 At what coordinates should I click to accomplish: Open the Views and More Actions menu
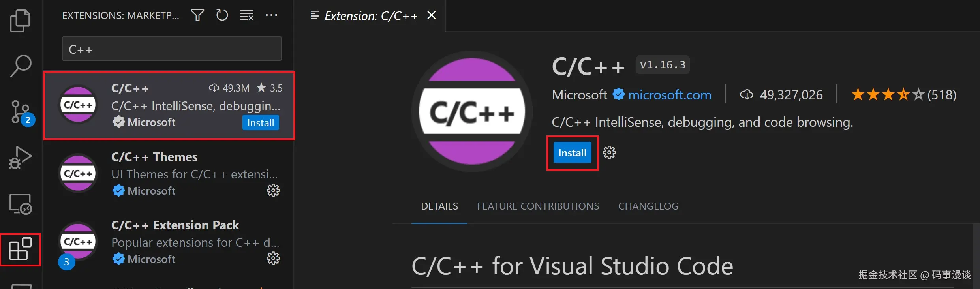(x=272, y=15)
